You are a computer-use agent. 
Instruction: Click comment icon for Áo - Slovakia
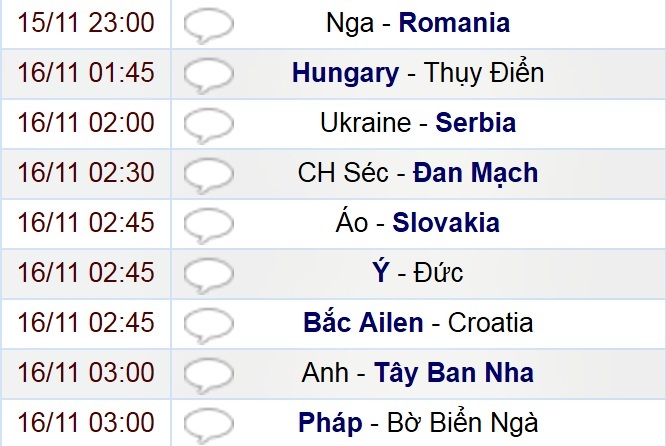point(210,224)
